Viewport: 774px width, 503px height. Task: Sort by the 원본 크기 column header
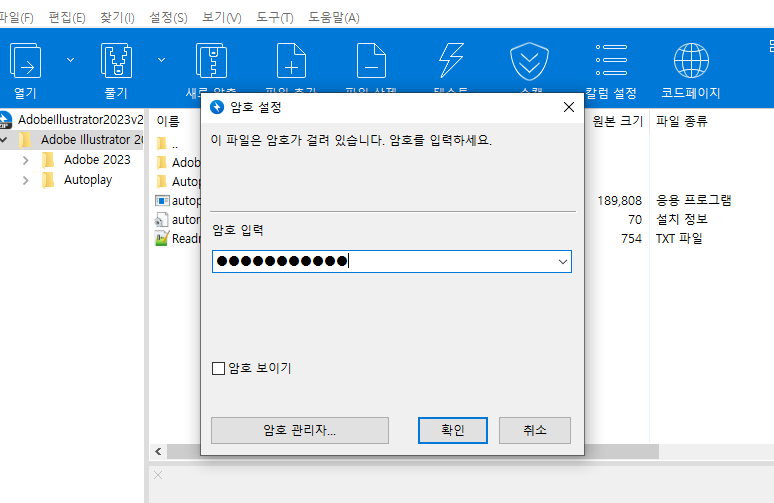pyautogui.click(x=618, y=121)
